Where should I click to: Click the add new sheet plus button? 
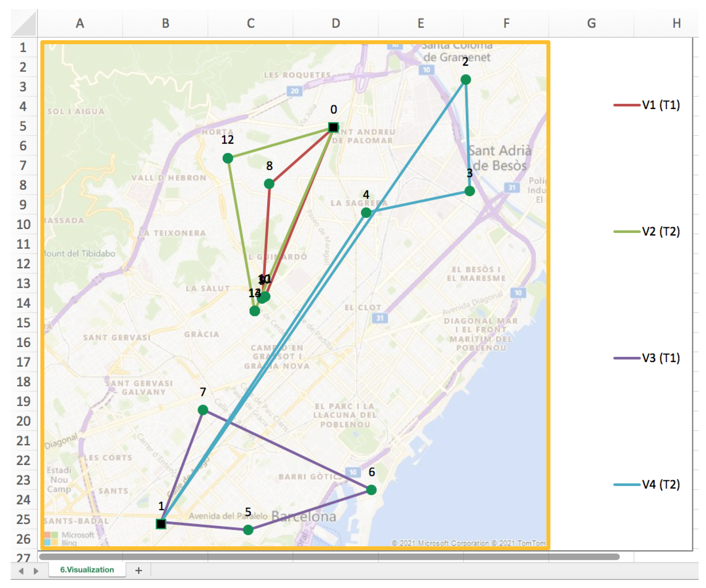[x=138, y=570]
